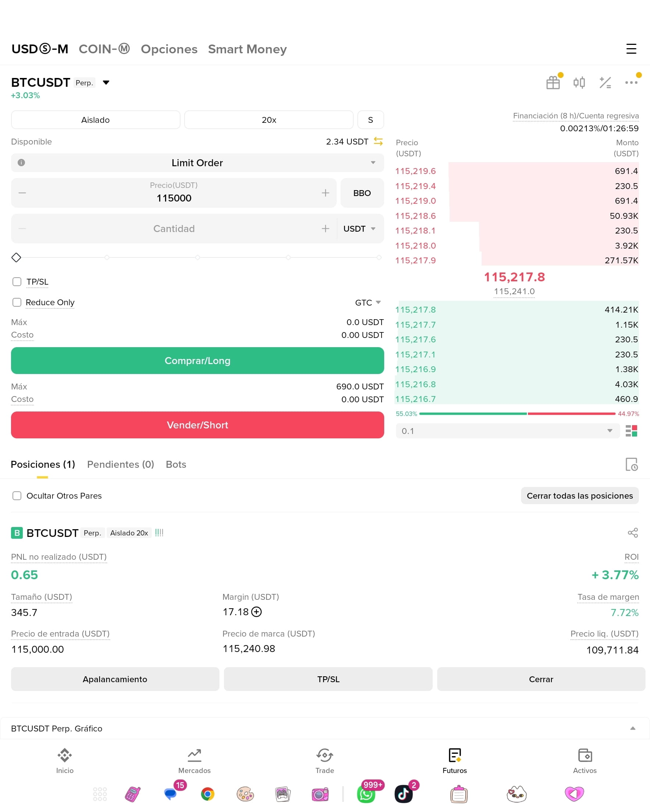Open the camera app in the dock

[320, 794]
